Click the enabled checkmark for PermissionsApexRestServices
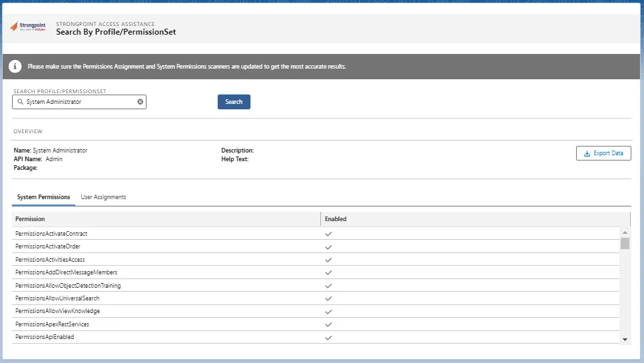The image size is (644, 363). tap(328, 324)
